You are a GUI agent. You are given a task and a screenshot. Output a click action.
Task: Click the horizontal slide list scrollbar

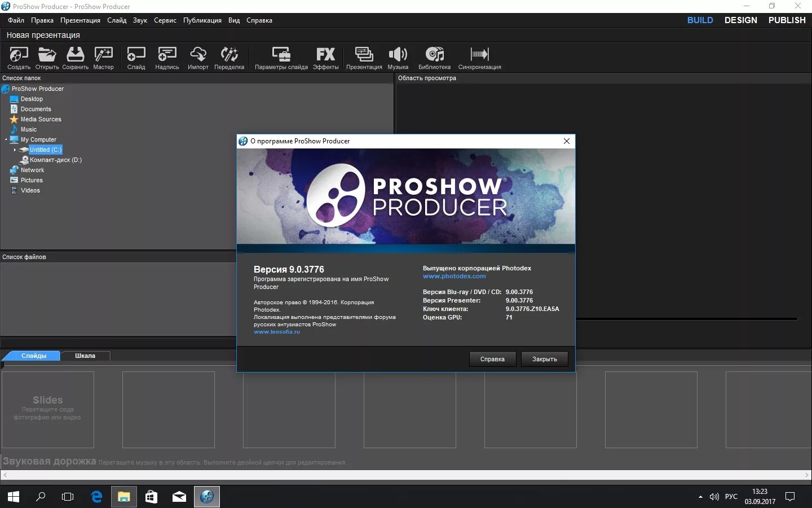(x=406, y=475)
